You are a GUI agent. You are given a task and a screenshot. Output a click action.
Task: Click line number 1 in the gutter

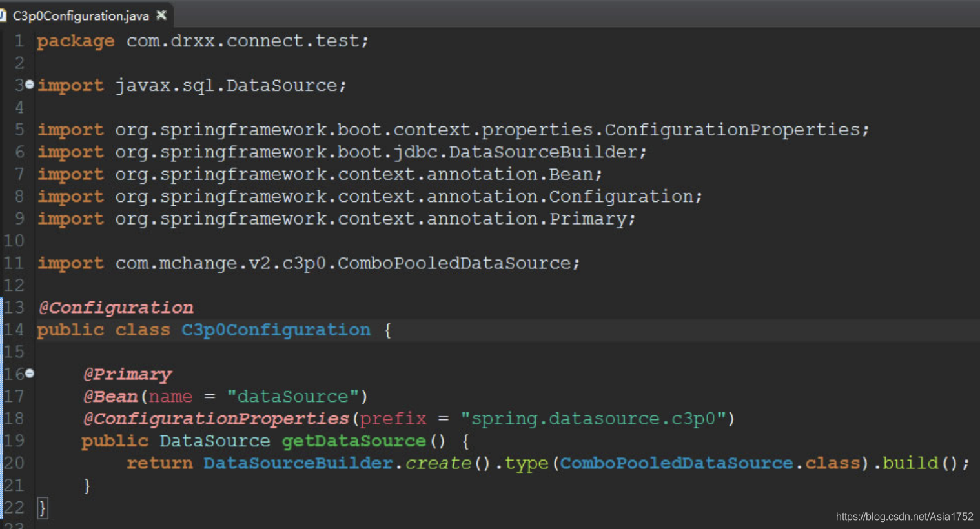point(19,41)
